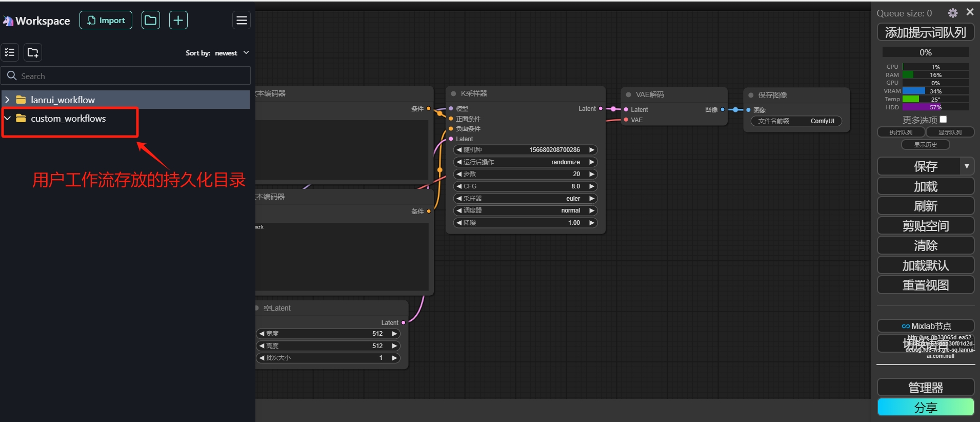Click next arrow on 采样器 euler

pos(592,199)
